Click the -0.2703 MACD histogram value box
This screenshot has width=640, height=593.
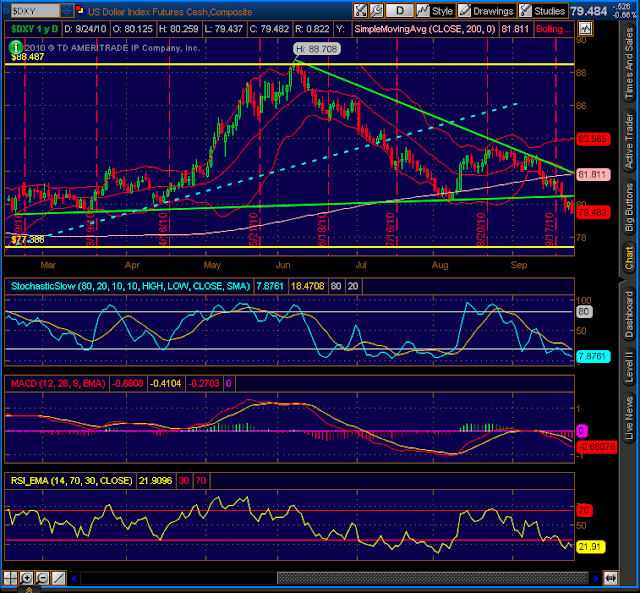[x=203, y=383]
